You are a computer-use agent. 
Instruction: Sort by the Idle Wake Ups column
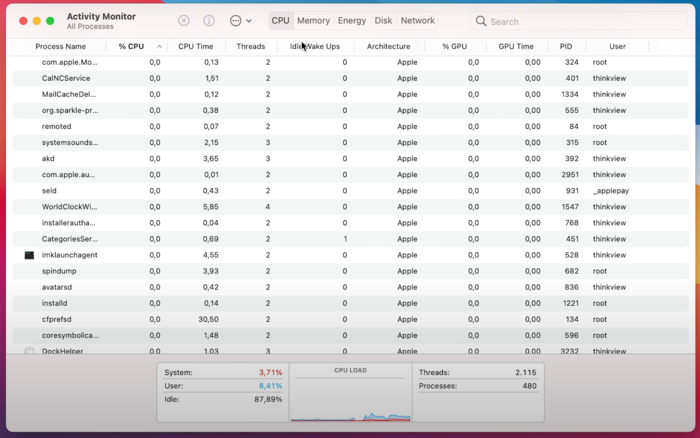pos(315,46)
